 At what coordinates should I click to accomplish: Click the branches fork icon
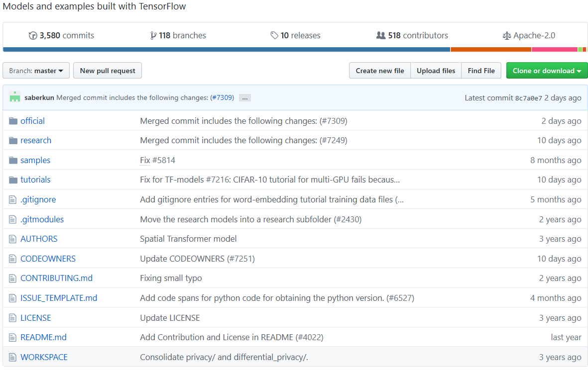pos(153,36)
